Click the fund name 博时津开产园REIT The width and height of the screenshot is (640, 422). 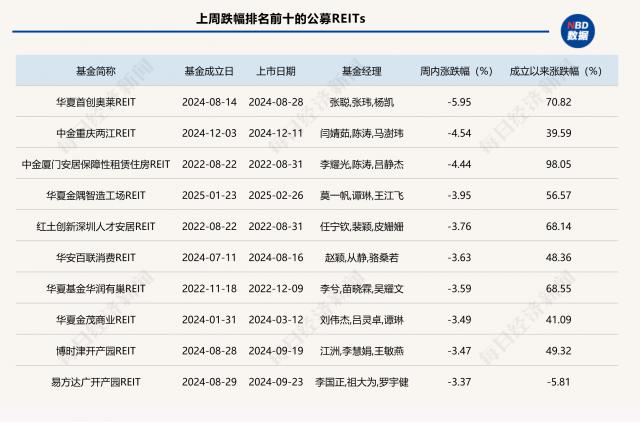pyautogui.click(x=96, y=351)
